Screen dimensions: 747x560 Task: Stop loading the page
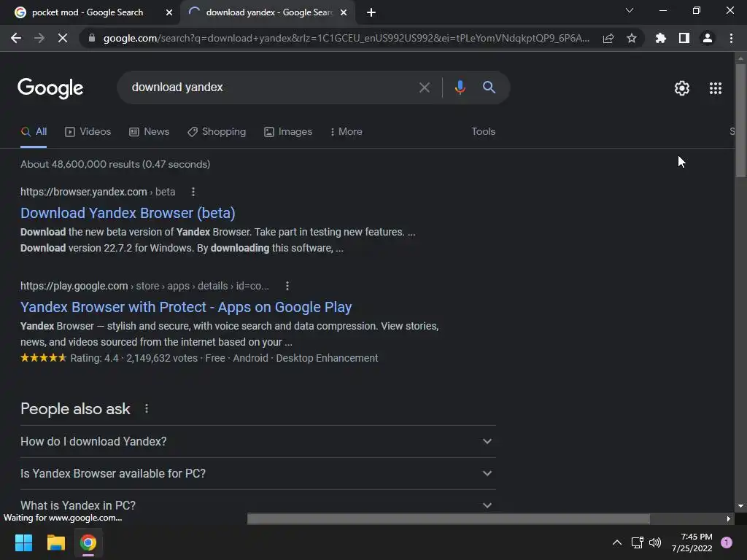coord(63,38)
